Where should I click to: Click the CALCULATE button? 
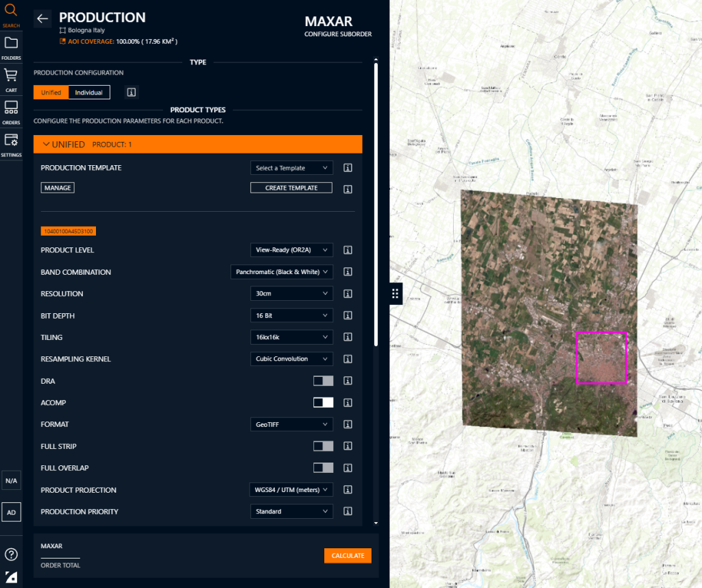(x=348, y=555)
